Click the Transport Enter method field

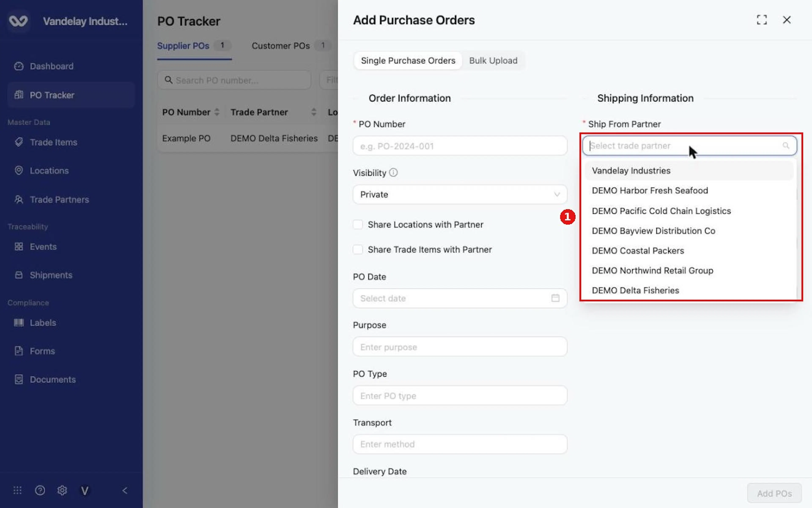point(460,444)
